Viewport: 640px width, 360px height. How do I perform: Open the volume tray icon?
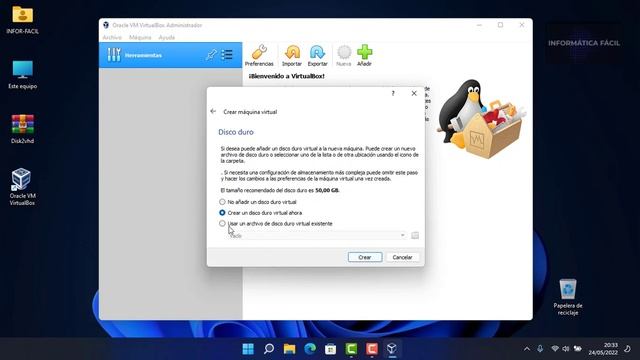566,349
